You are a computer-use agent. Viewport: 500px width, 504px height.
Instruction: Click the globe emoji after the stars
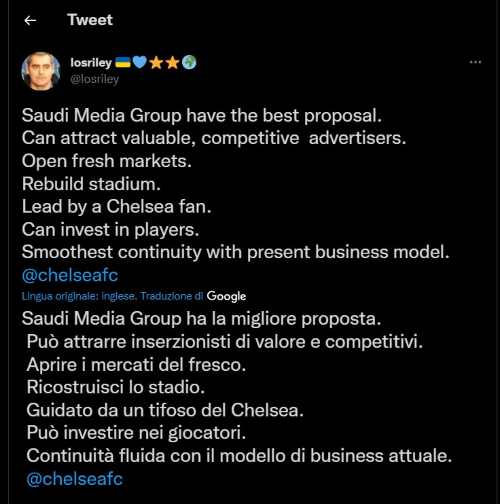tap(189, 62)
